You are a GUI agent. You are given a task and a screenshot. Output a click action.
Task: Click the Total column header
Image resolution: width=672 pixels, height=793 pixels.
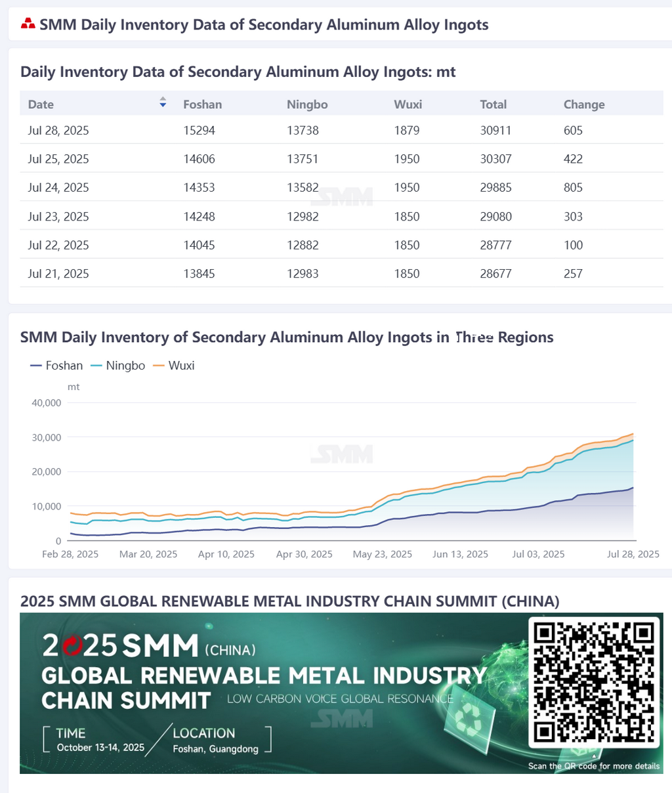tap(493, 104)
